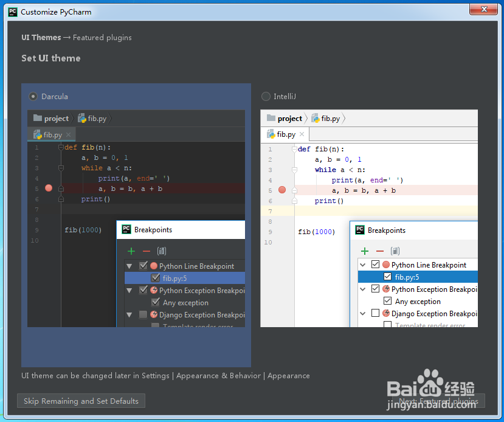504x422 pixels.
Task: Click the IntelliJ theme preview thumbnail
Action: [369, 218]
